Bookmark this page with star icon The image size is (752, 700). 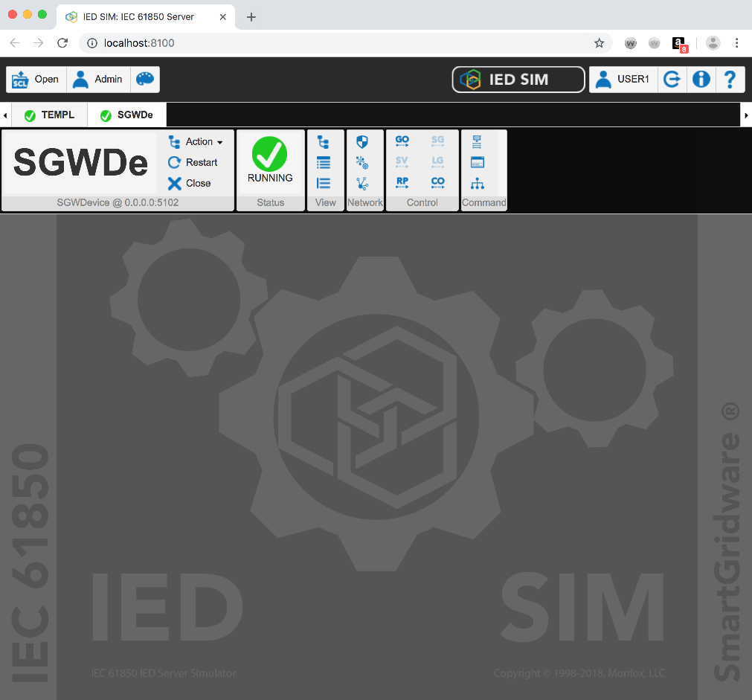599,43
